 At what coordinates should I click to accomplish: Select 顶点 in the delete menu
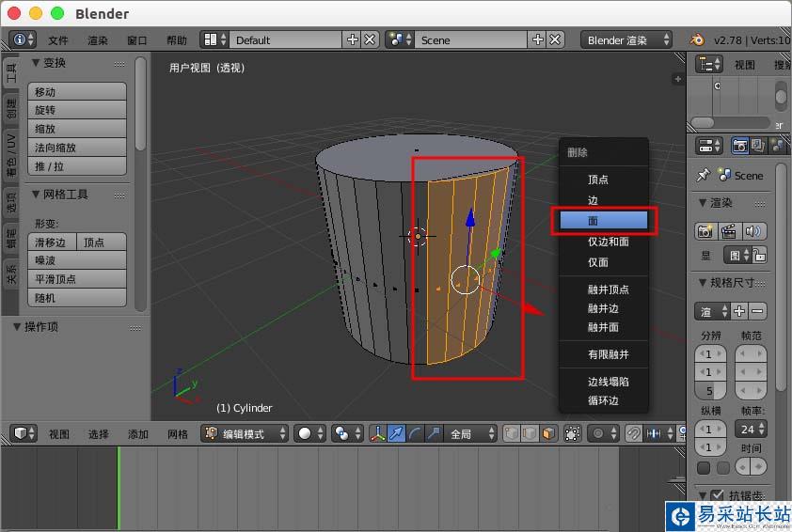tap(603, 180)
